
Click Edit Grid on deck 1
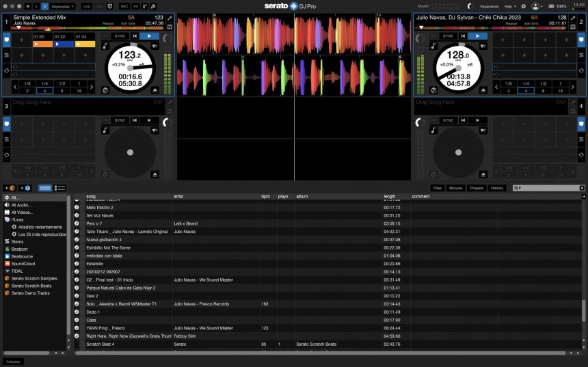pos(129,23)
